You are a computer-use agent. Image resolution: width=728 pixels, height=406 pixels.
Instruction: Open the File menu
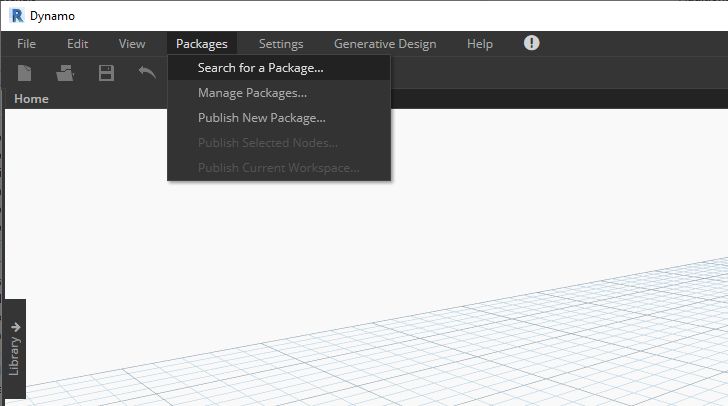(x=26, y=44)
